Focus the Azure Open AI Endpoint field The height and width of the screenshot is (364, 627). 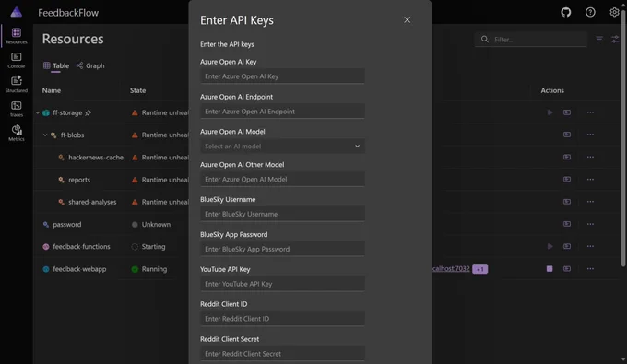(x=282, y=112)
